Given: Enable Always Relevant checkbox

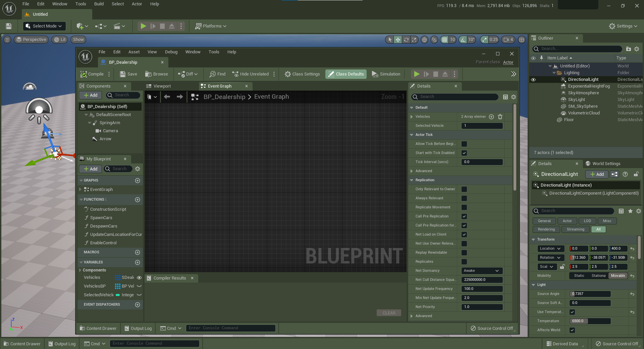Looking at the screenshot, I should pyautogui.click(x=464, y=198).
